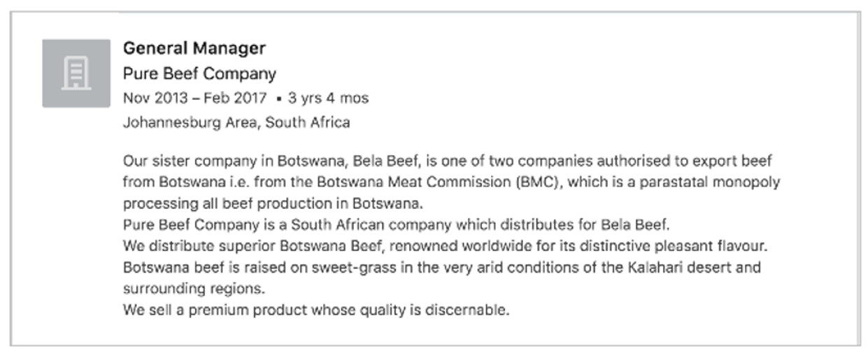Screen dimensions: 868x360
Task: Open the General Manager position title
Action: point(194,48)
